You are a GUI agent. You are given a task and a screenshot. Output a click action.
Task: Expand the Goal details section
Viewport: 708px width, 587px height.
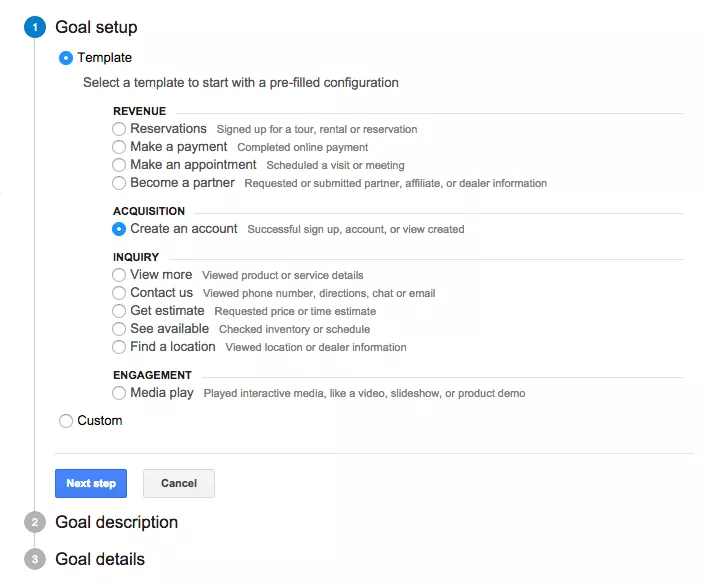[x=100, y=560]
